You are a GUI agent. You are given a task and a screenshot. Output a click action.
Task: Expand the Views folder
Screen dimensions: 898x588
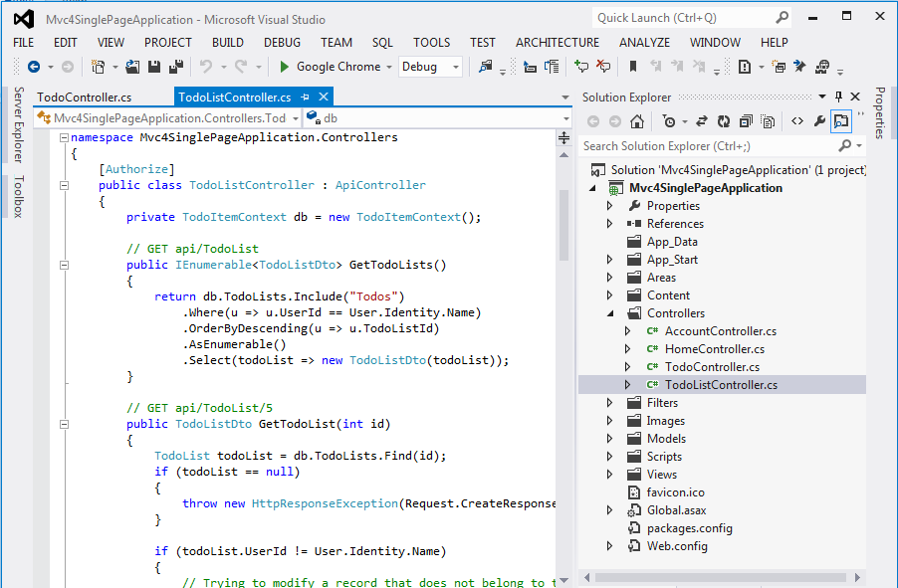(x=610, y=474)
